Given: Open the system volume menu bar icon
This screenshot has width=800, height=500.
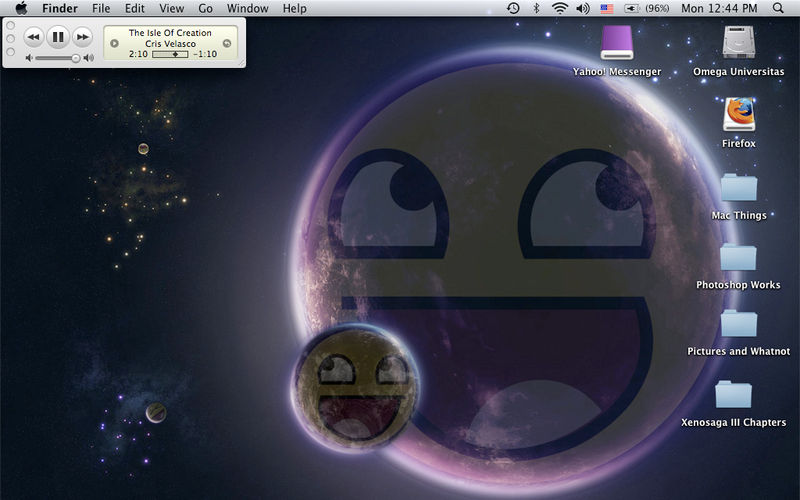Looking at the screenshot, I should (x=583, y=8).
